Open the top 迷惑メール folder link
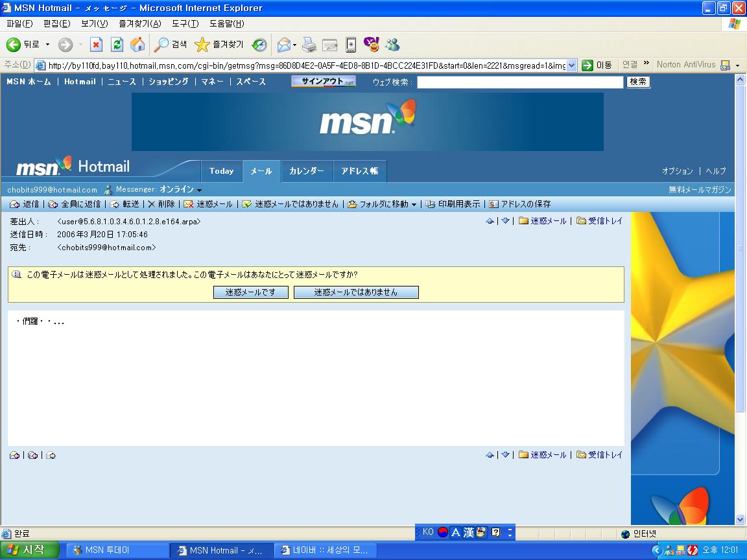Viewport: 747px width, 560px height. 543,221
